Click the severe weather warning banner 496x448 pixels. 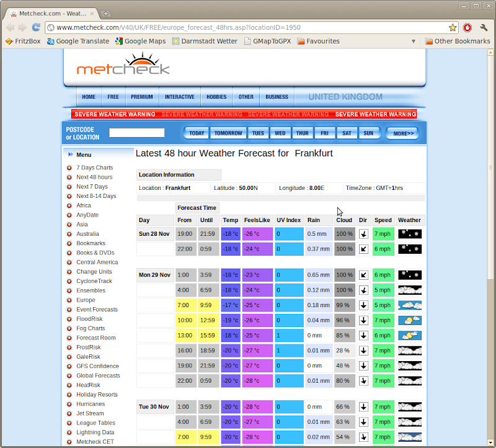pos(244,114)
